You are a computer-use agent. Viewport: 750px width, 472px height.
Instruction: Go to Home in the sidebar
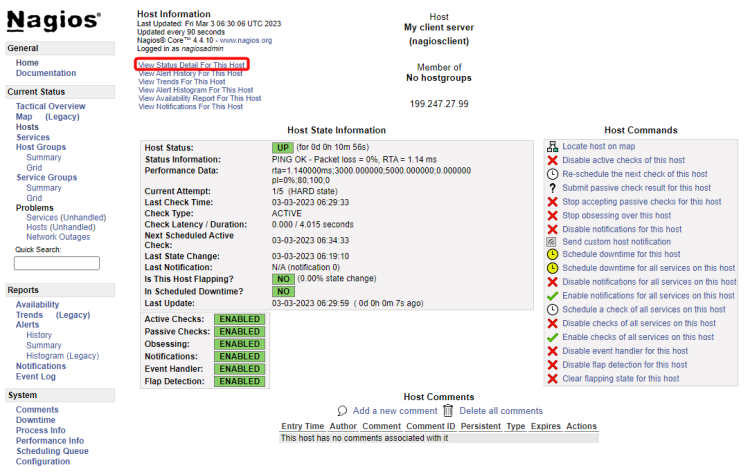pyautogui.click(x=27, y=63)
